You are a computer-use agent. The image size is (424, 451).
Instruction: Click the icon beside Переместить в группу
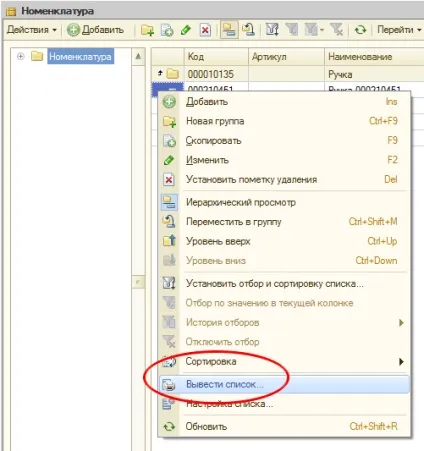click(x=169, y=221)
